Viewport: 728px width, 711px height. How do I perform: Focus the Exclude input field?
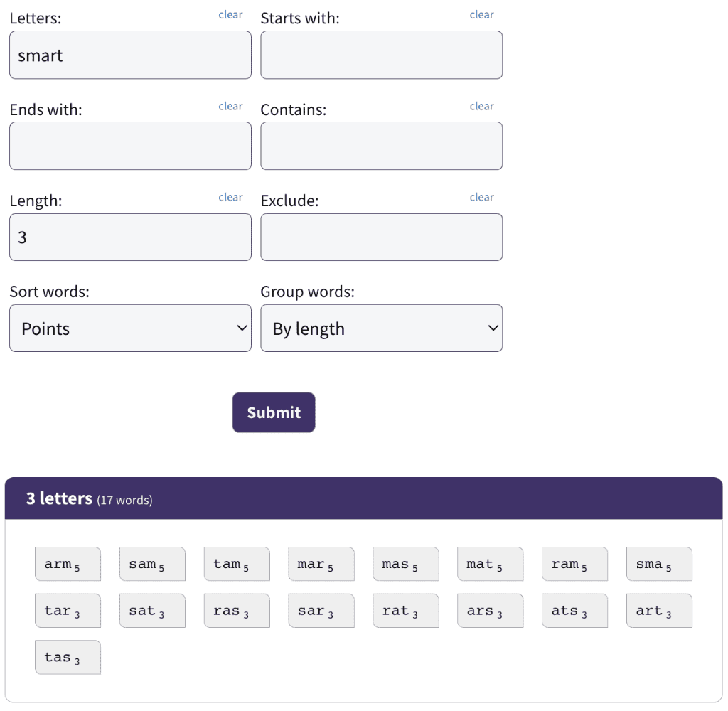[381, 237]
